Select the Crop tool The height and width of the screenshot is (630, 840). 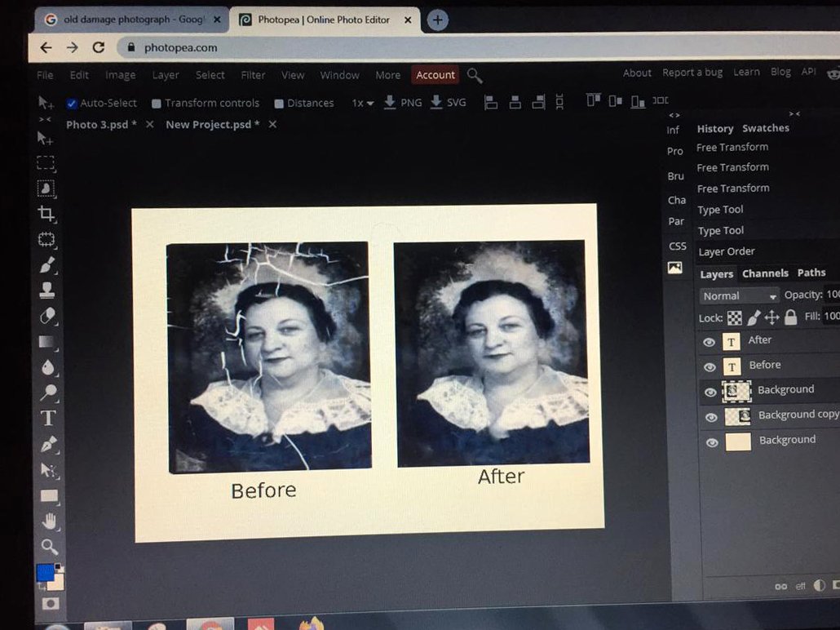pyautogui.click(x=46, y=214)
